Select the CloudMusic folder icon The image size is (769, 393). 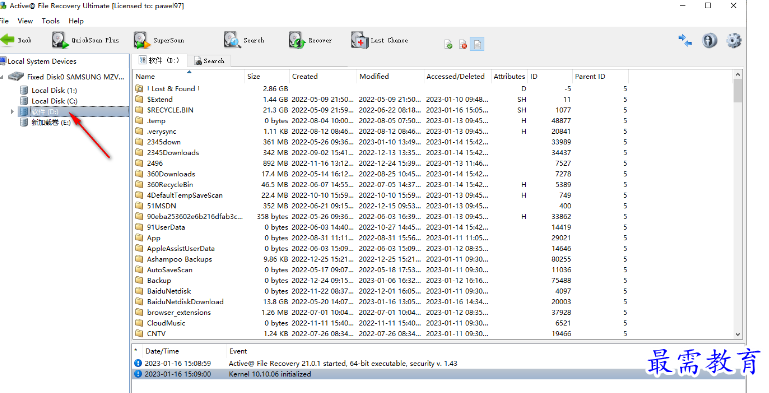(x=139, y=323)
